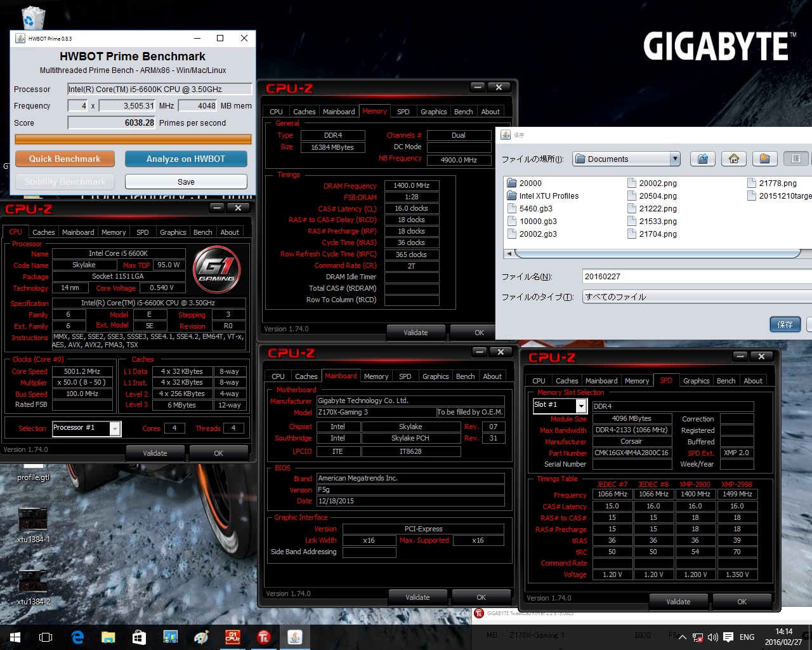Select the 20000 folder

click(525, 183)
